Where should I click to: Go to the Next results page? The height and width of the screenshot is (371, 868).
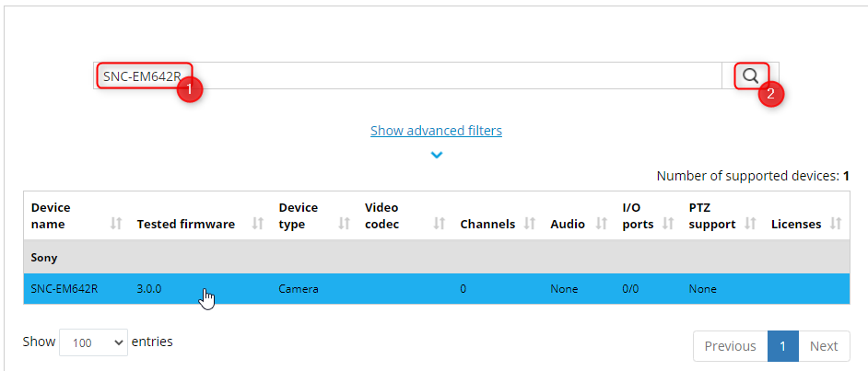823,346
